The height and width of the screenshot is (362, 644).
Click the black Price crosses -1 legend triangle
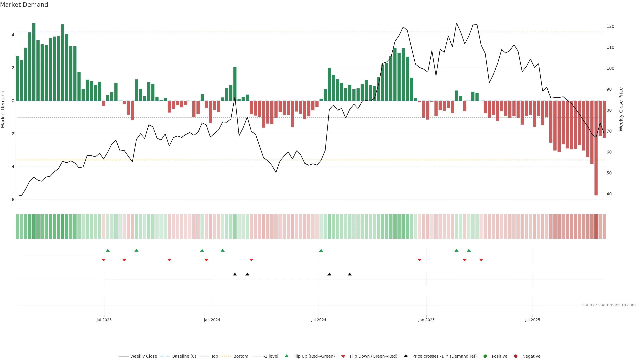click(406, 356)
